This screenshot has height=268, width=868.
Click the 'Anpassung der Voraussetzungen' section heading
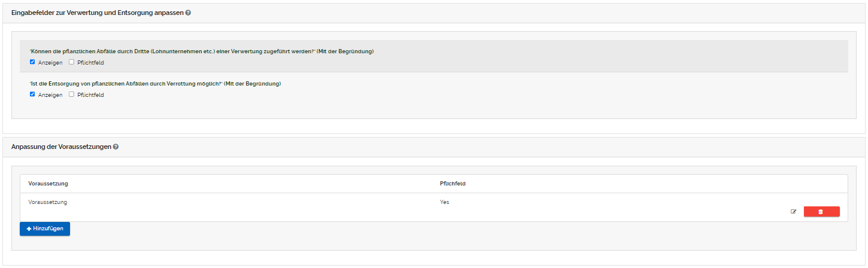tap(61, 147)
